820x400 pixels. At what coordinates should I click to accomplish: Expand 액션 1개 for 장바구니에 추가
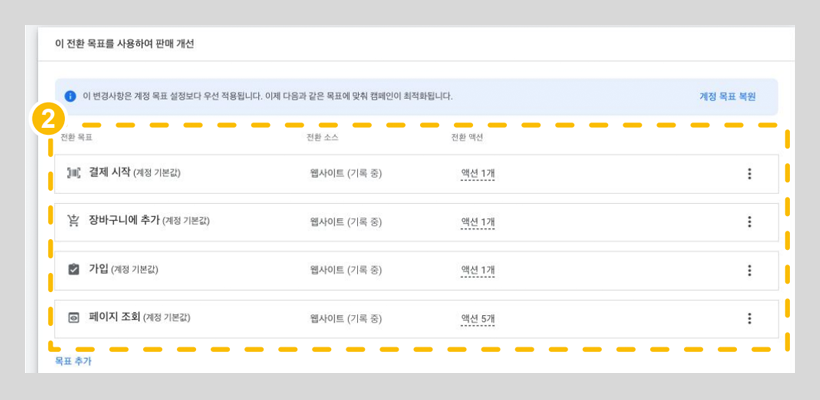477,222
